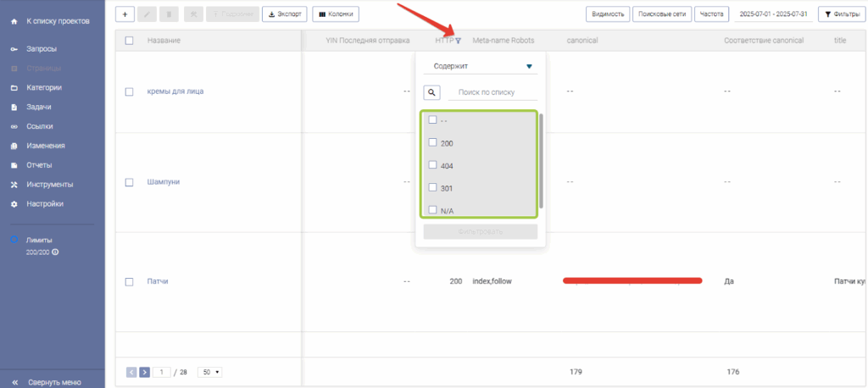Open the Содержит condition dropdown
This screenshot has height=388, width=868.
pos(480,66)
